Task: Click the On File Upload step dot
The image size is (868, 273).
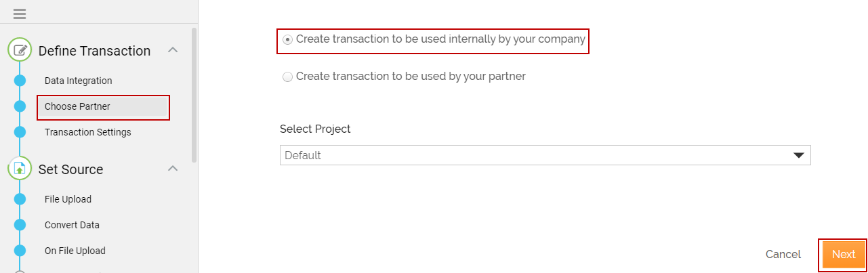Action: pos(20,251)
